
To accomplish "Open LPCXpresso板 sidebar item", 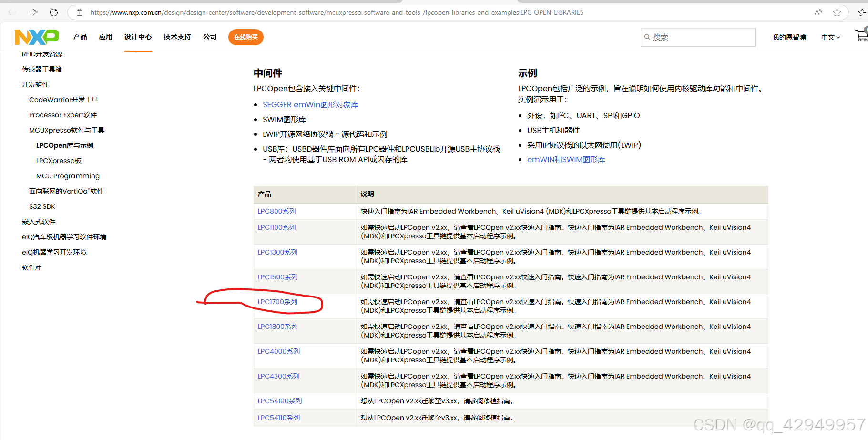I will pyautogui.click(x=59, y=161).
